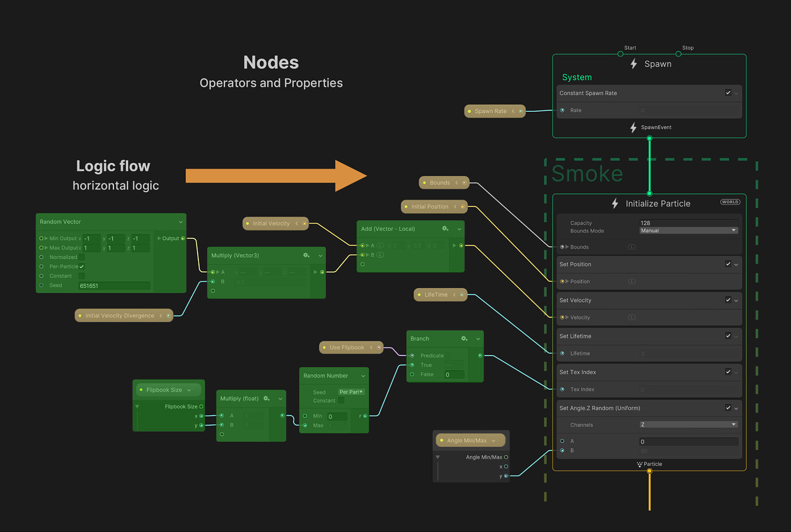
Task: Click the WORLD badge on Initialize Particle
Action: (730, 202)
